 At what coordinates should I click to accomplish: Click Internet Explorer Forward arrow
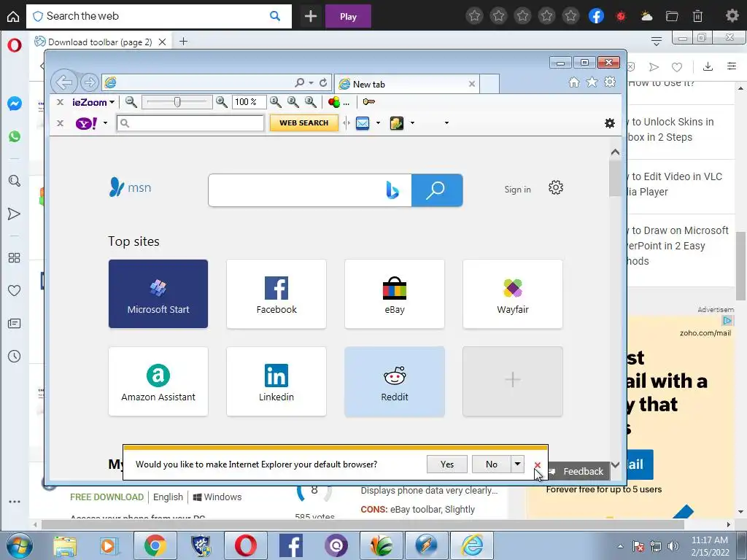pos(90,82)
